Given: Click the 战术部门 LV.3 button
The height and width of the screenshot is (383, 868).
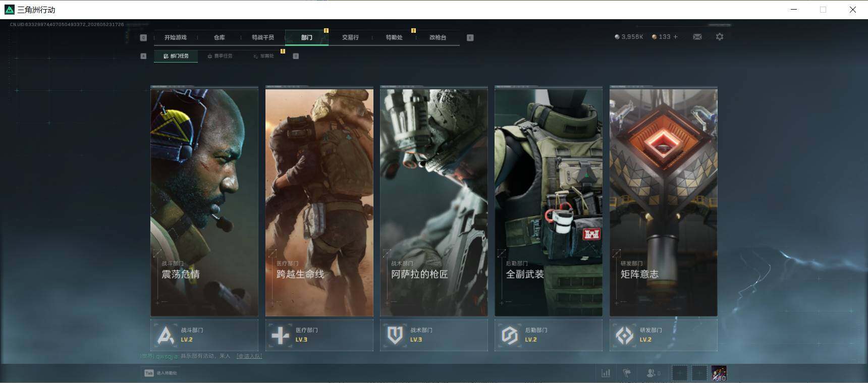Looking at the screenshot, I should [x=434, y=335].
